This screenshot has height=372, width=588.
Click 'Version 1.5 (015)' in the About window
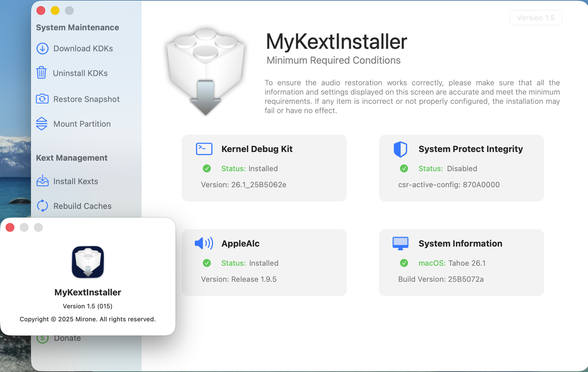click(87, 306)
